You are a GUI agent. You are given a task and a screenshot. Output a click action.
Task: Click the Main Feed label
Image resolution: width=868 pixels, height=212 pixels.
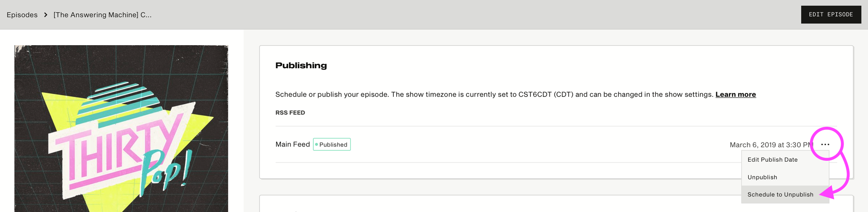click(293, 144)
